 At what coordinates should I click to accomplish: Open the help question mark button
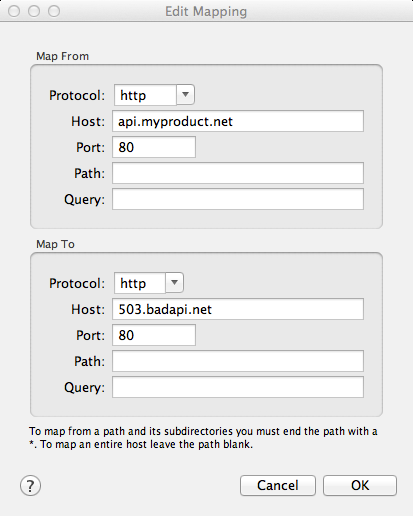pos(30,486)
